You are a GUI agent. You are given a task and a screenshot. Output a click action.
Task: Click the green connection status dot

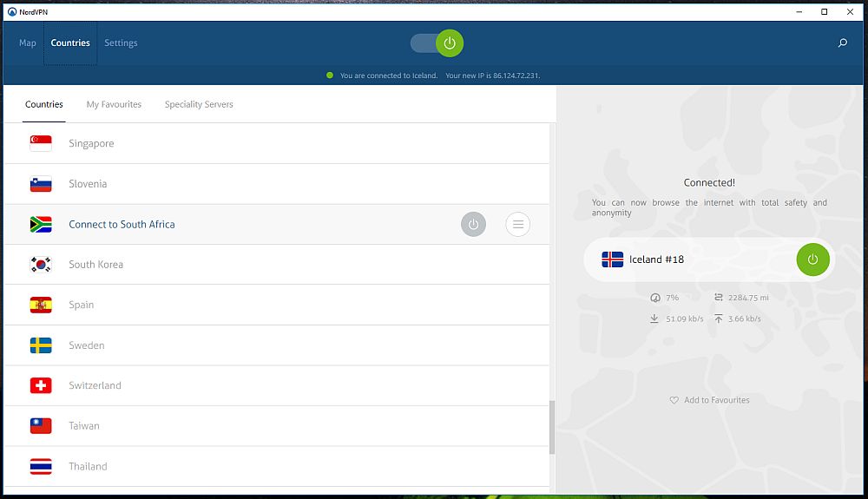click(x=330, y=76)
